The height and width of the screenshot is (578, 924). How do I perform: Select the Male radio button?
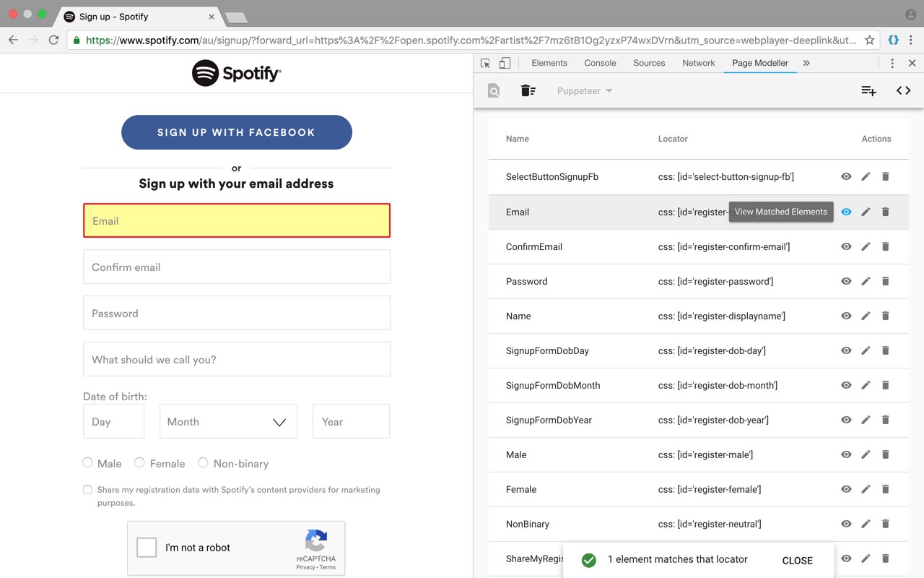[87, 462]
